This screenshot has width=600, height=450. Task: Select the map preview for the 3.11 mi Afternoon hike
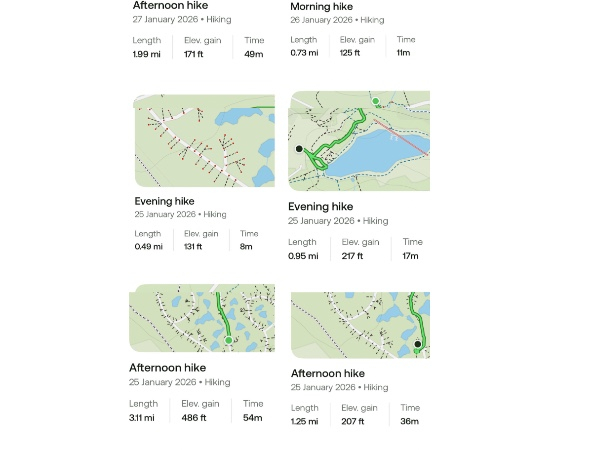coord(202,318)
